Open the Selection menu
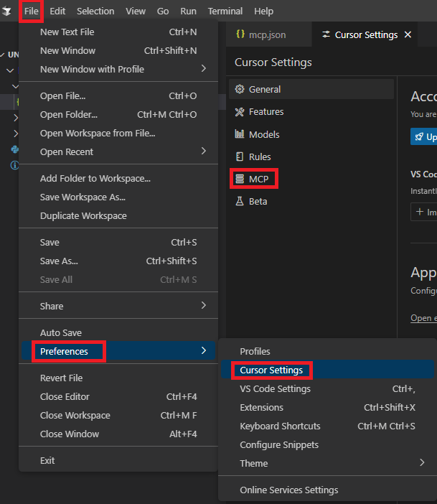 pyautogui.click(x=95, y=11)
